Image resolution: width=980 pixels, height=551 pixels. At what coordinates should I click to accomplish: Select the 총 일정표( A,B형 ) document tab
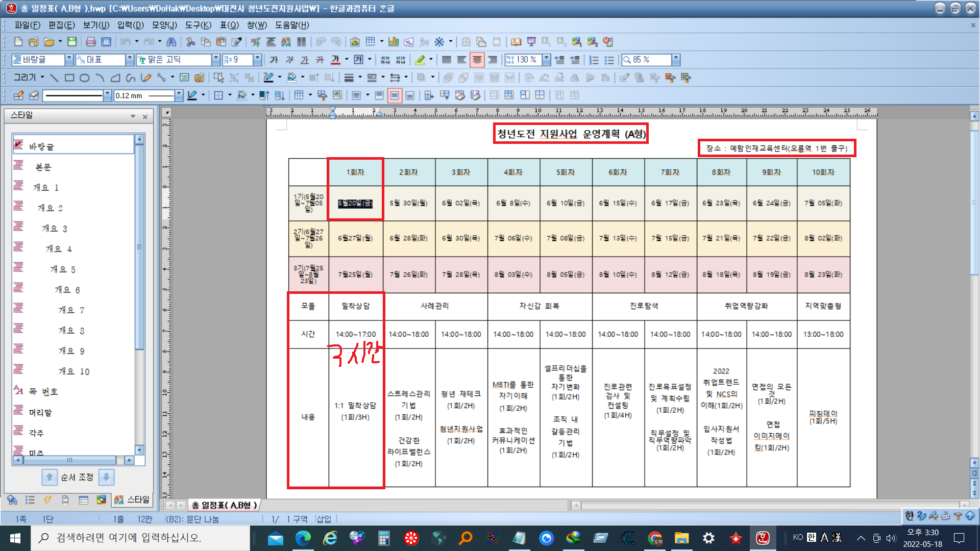click(x=225, y=505)
